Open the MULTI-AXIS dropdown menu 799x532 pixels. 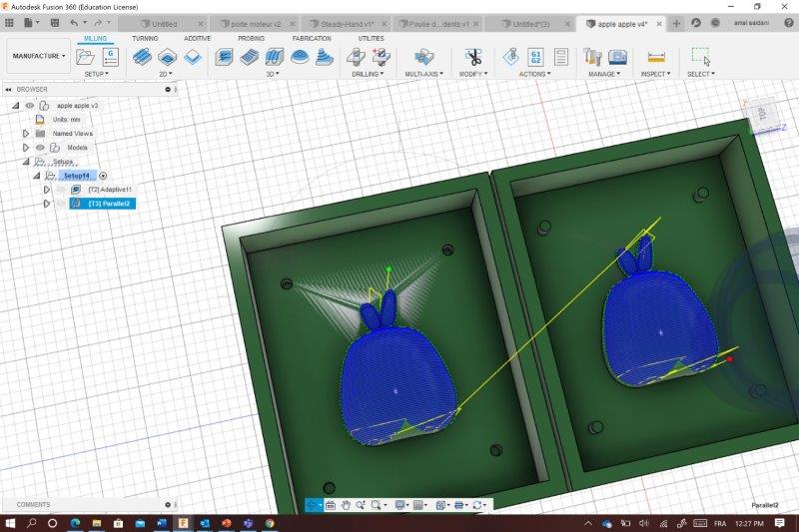[423, 74]
